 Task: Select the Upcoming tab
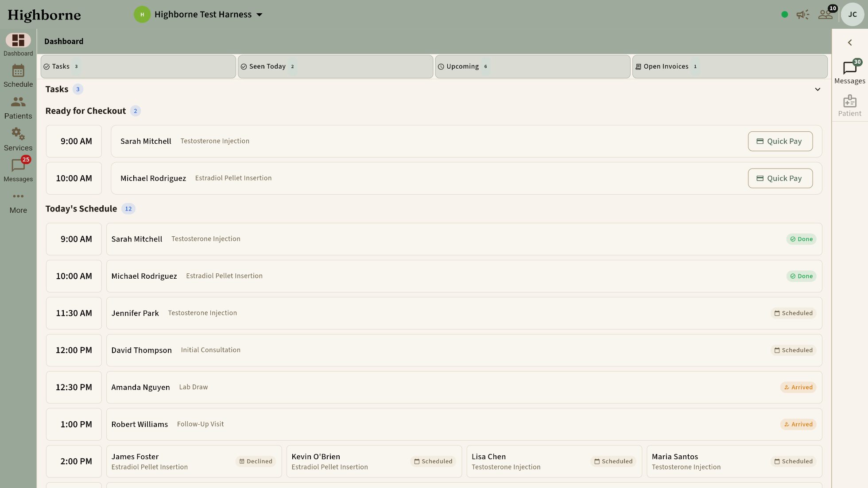[x=533, y=66]
